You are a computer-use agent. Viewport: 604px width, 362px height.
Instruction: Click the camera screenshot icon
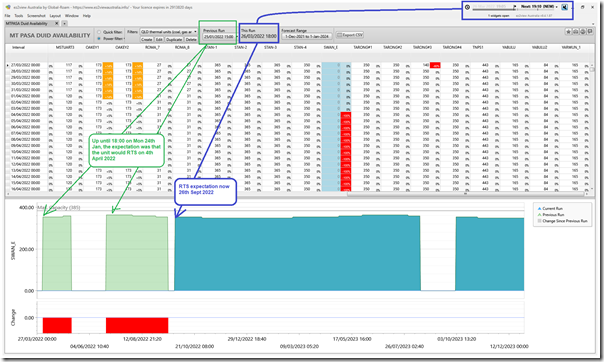tap(575, 32)
